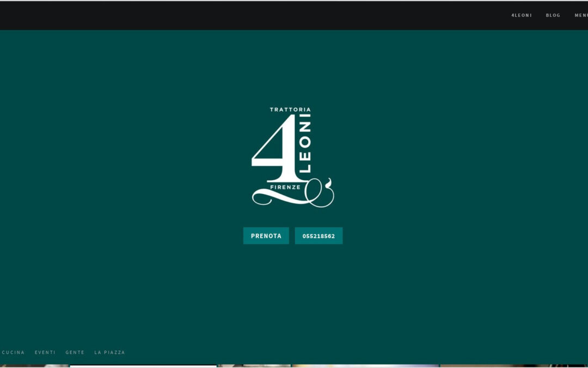The image size is (588, 368).
Task: Go to the BLOG page
Action: tap(553, 15)
